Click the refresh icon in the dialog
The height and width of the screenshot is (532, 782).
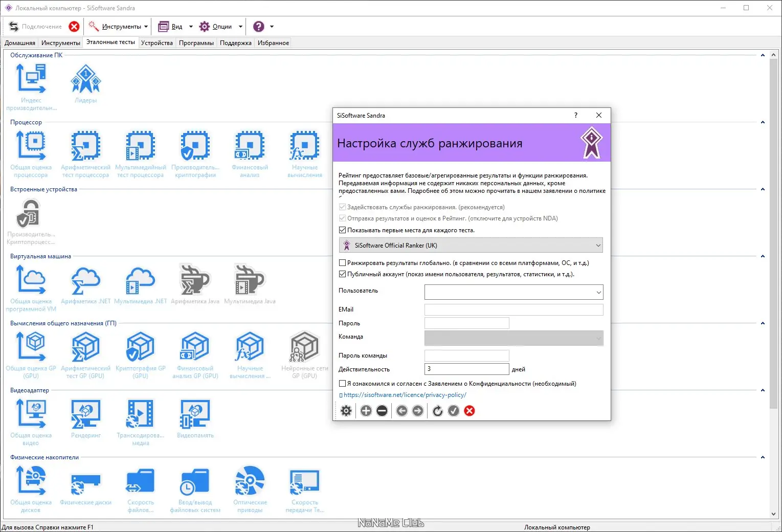click(x=438, y=411)
